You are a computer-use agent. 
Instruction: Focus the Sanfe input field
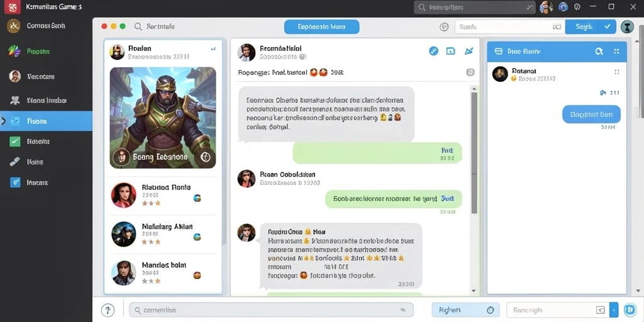click(x=509, y=26)
